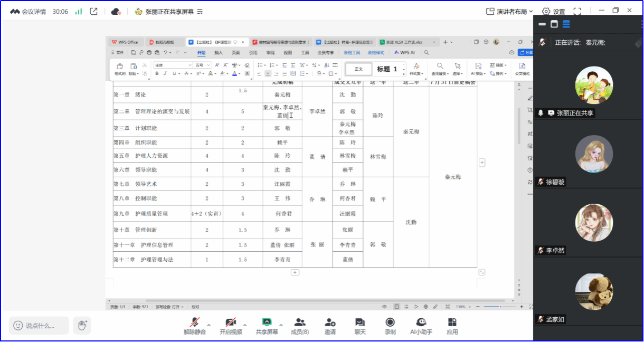Click the raise hand icon
Image resolution: width=644 pixels, height=342 pixels.
82,326
